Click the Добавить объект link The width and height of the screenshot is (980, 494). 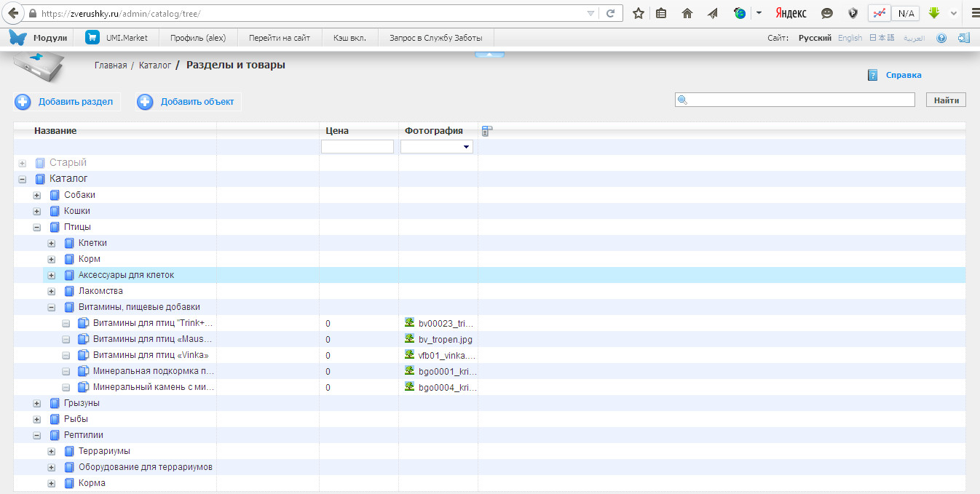click(197, 102)
